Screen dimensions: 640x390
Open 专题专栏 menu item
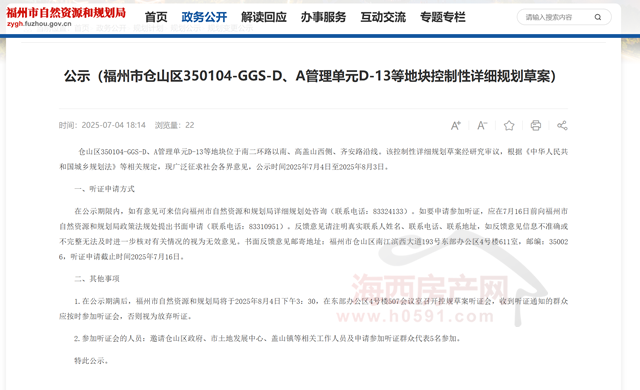pos(442,17)
